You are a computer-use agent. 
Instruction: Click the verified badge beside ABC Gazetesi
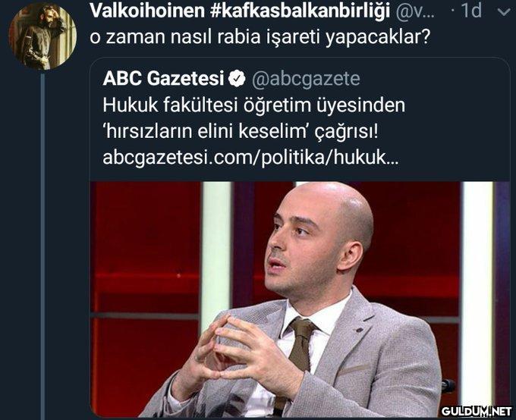237,80
